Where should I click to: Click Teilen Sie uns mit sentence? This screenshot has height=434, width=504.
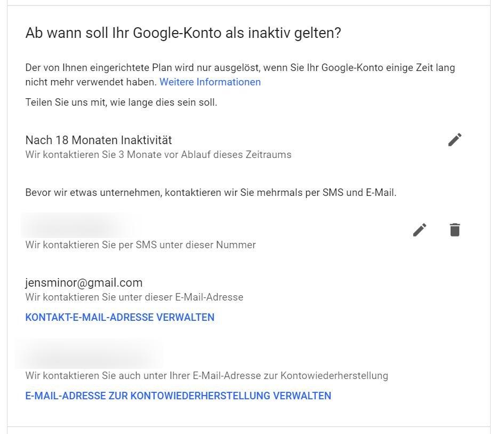pos(121,102)
